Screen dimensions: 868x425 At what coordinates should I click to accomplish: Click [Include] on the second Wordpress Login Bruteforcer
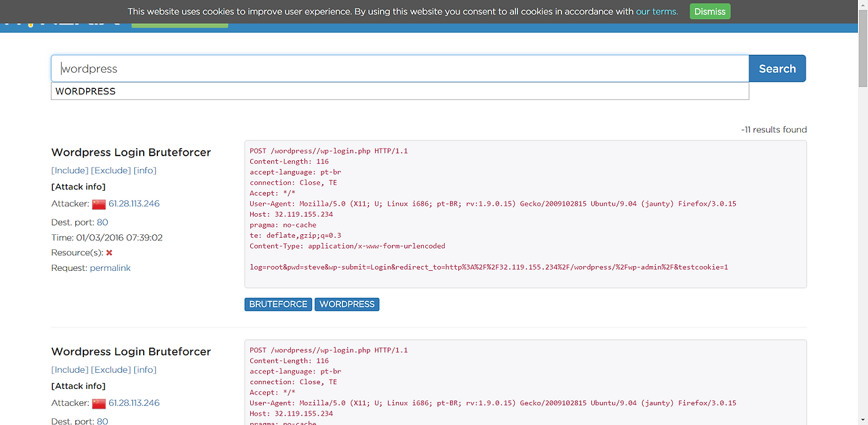[x=70, y=370]
